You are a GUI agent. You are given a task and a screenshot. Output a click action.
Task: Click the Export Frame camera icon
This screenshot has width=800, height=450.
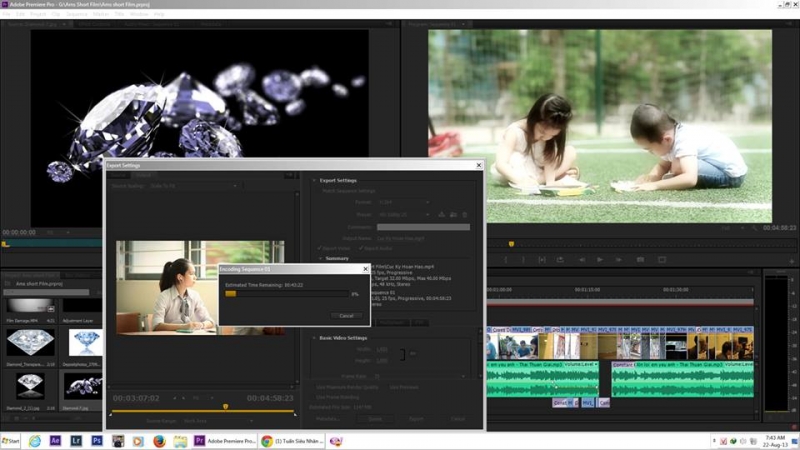[640, 260]
